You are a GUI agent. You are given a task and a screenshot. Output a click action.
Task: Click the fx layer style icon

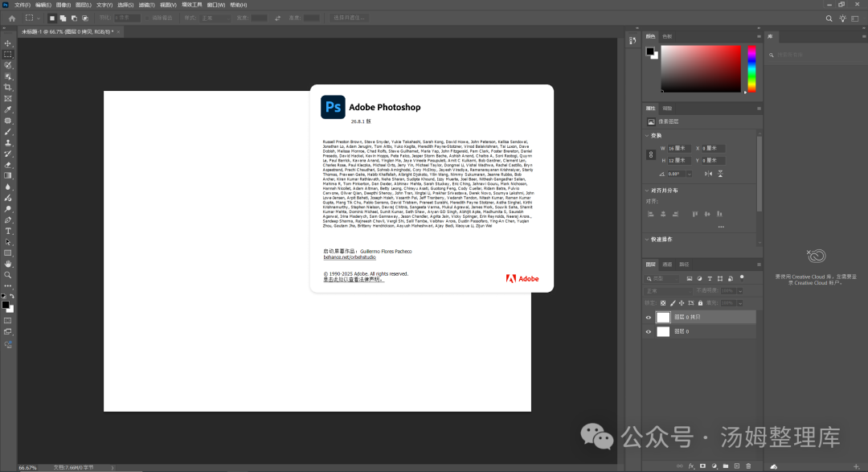point(691,466)
